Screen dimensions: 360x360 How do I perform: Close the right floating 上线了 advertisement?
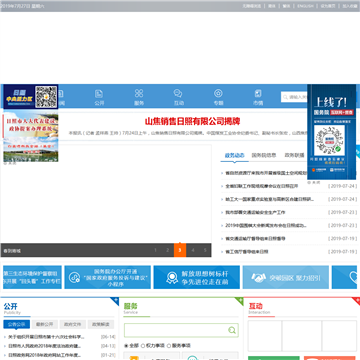tap(313, 182)
